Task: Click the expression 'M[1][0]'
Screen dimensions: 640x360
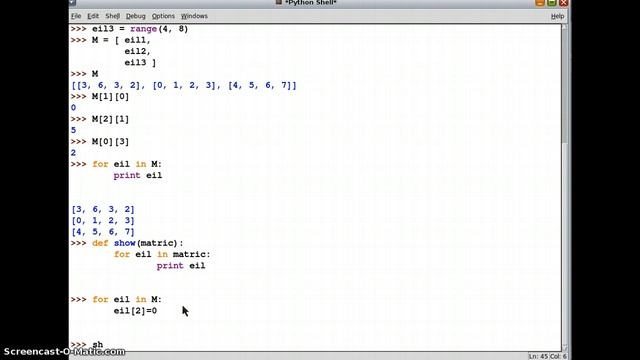Action: click(110, 96)
